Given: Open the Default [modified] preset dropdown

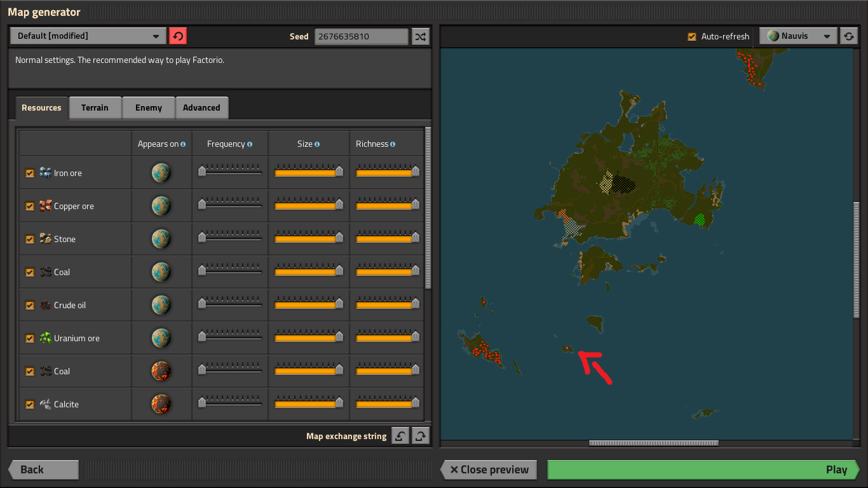Looking at the screenshot, I should [x=88, y=36].
